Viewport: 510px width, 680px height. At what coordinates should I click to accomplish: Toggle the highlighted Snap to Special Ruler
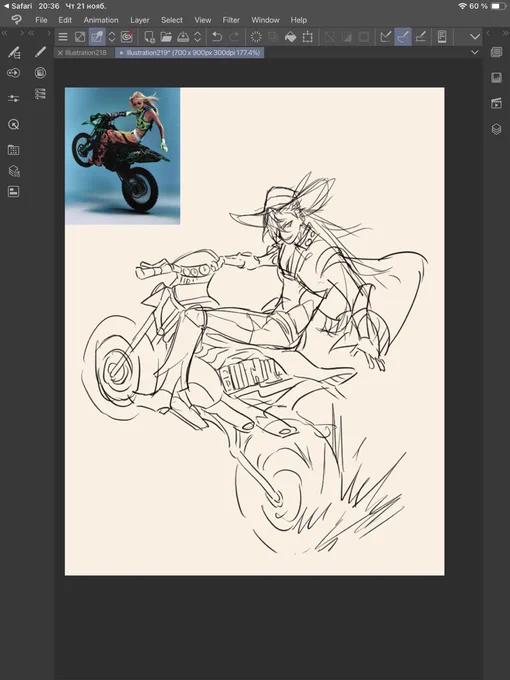tap(403, 37)
